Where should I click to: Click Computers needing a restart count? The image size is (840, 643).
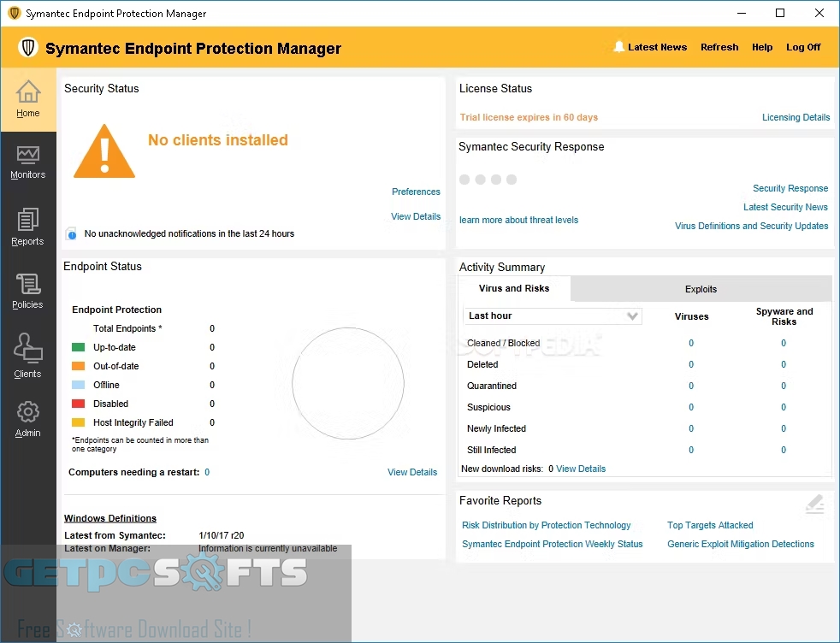coord(207,472)
